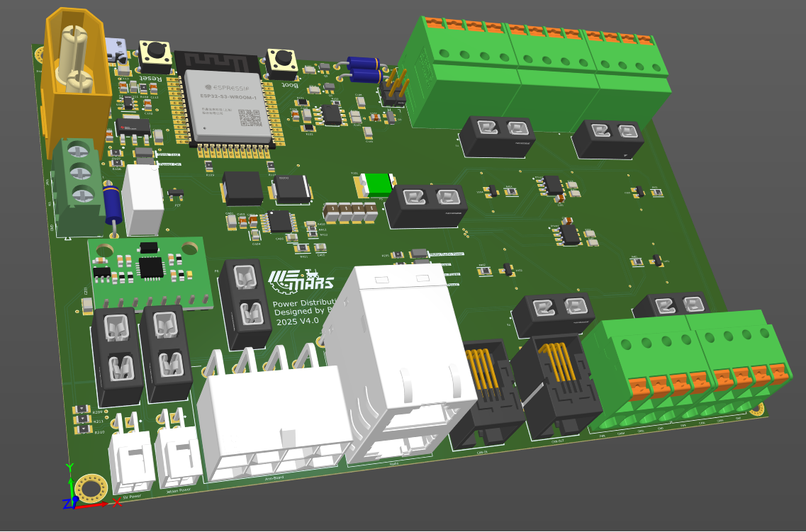Viewport: 806px width, 532px height.
Task: Select the dark green three-position screw terminal
Action: (x=79, y=186)
